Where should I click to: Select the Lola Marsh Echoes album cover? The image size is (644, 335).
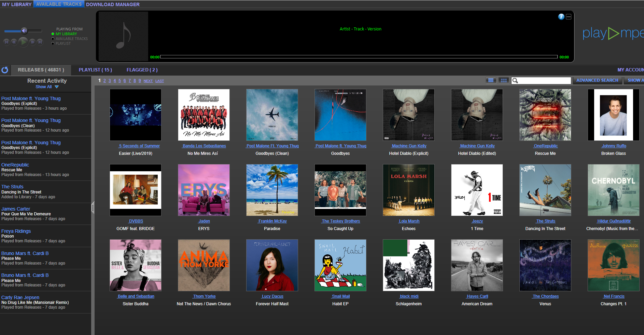409,190
